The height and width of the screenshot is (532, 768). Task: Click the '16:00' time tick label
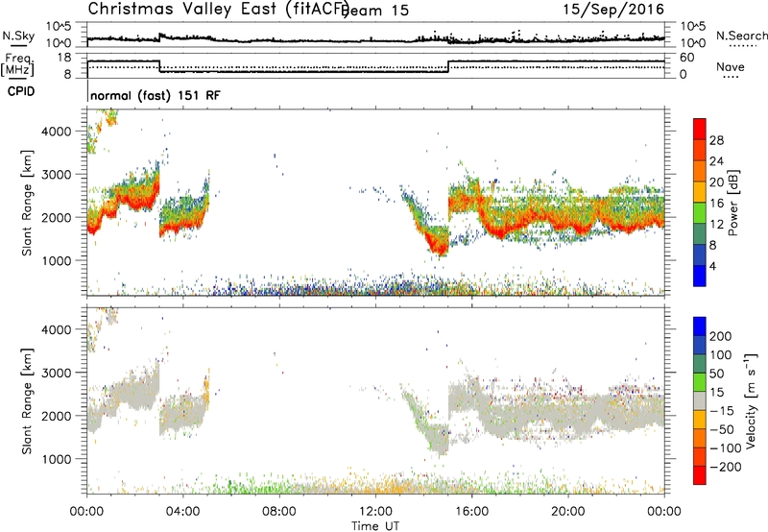[471, 512]
